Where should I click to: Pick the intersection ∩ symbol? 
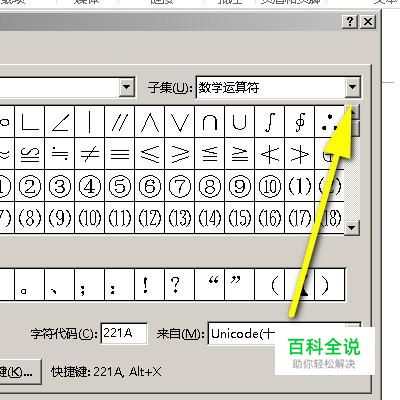pyautogui.click(x=210, y=122)
